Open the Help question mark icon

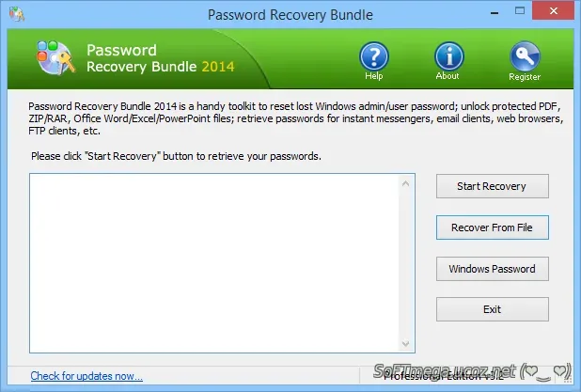[x=374, y=56]
